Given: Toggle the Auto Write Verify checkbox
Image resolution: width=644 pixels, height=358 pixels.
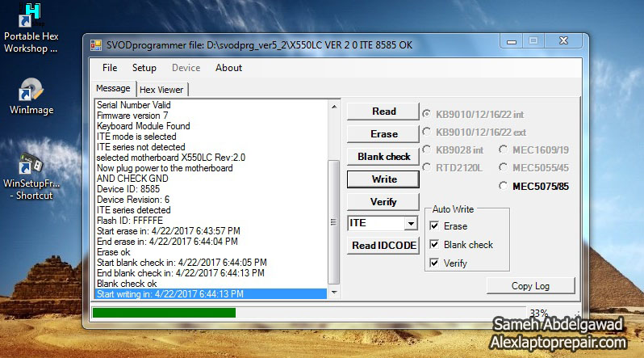Looking at the screenshot, I should pos(434,263).
